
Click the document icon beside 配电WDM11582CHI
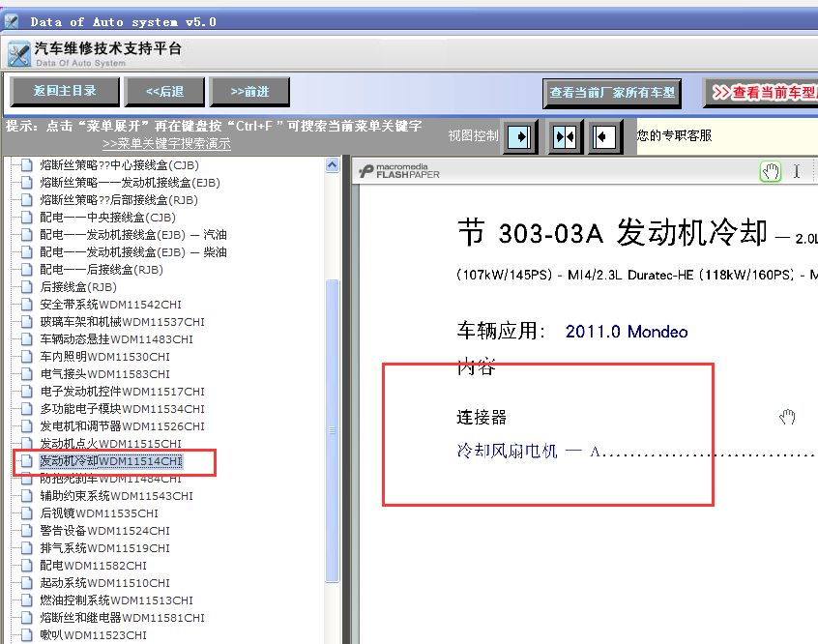click(x=27, y=566)
